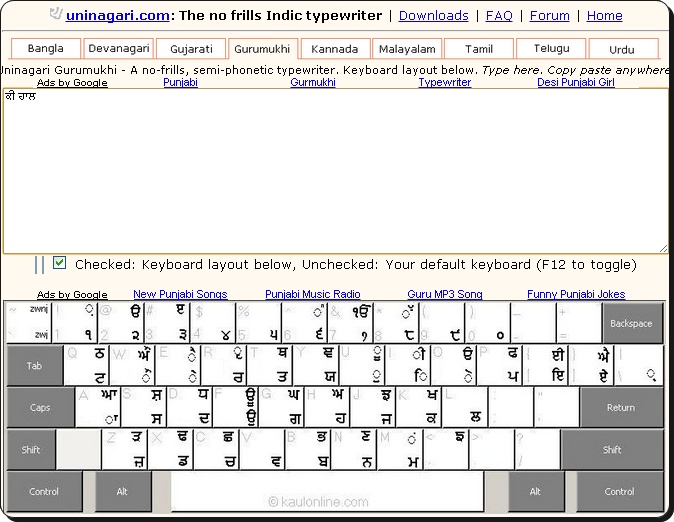The width and height of the screenshot is (674, 522).
Task: Click the G key on the virtual keyboard
Action: 282,407
